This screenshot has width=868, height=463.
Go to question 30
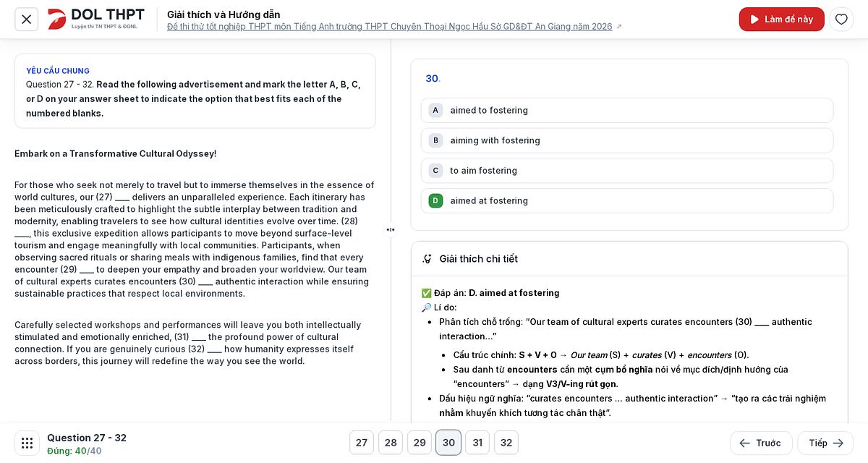coord(448,443)
